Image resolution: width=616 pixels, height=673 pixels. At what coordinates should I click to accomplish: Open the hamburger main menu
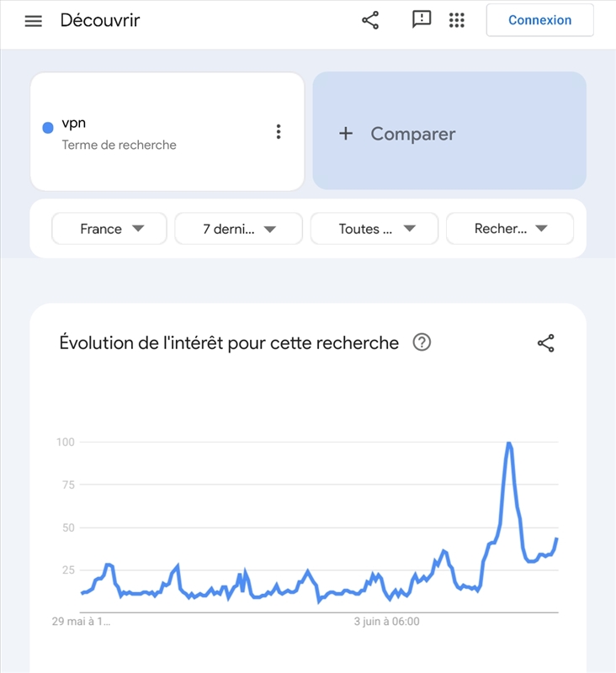pyautogui.click(x=33, y=21)
